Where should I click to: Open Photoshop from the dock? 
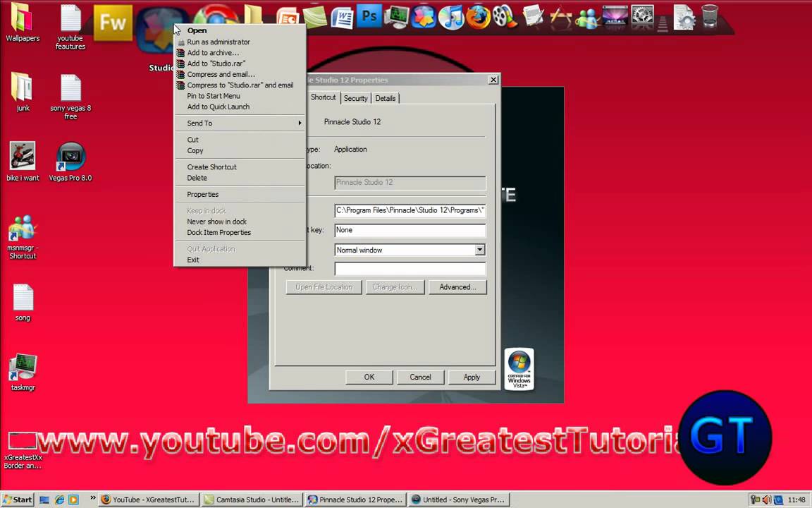click(x=369, y=17)
